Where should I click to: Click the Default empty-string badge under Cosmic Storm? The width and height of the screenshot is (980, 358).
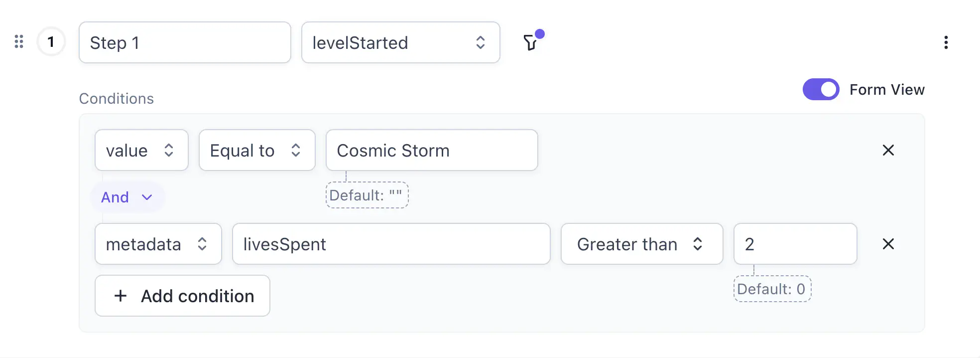pyautogui.click(x=367, y=195)
